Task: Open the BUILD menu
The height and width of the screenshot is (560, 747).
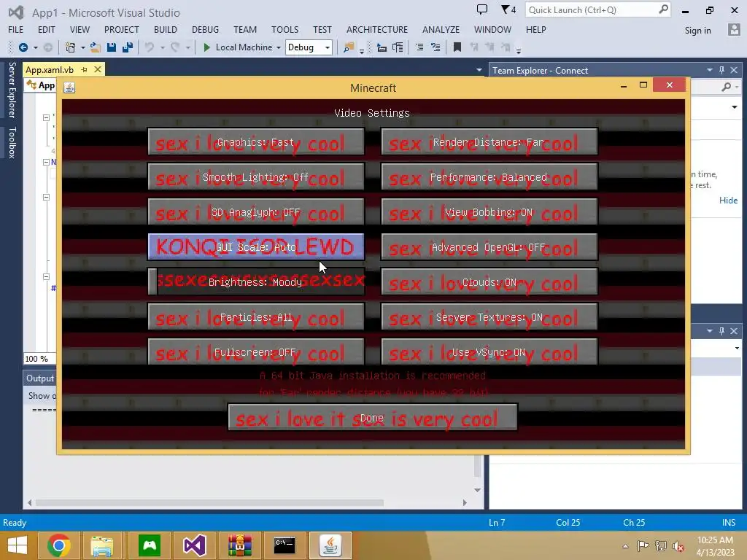Action: [x=166, y=29]
